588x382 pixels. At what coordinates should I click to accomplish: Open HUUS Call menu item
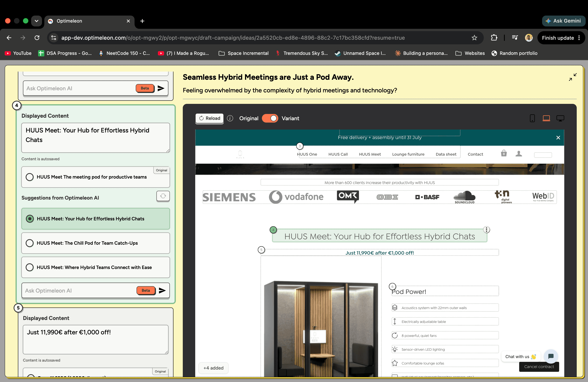click(x=338, y=154)
